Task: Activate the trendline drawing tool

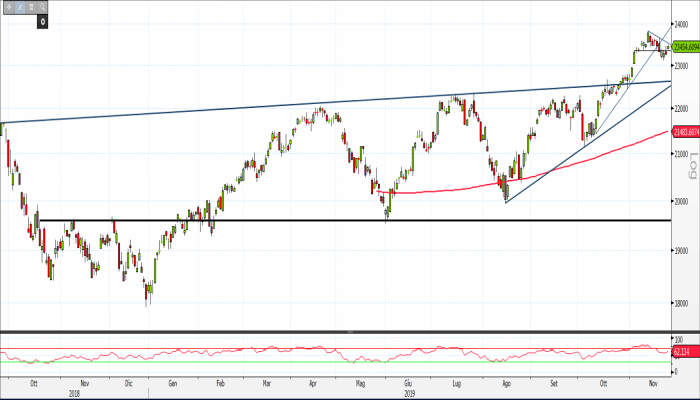Action: coord(20,7)
